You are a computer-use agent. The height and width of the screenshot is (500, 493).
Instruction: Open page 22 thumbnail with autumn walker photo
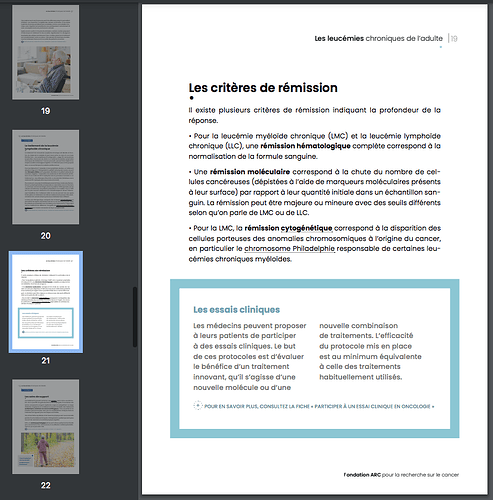(x=46, y=427)
